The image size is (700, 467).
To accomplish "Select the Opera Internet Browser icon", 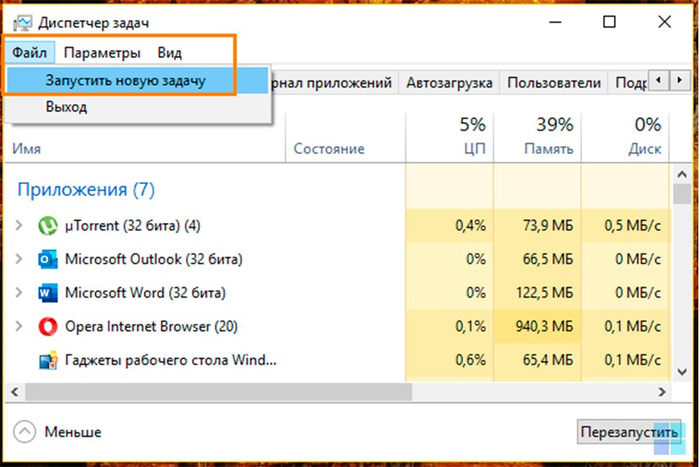I will pyautogui.click(x=48, y=327).
